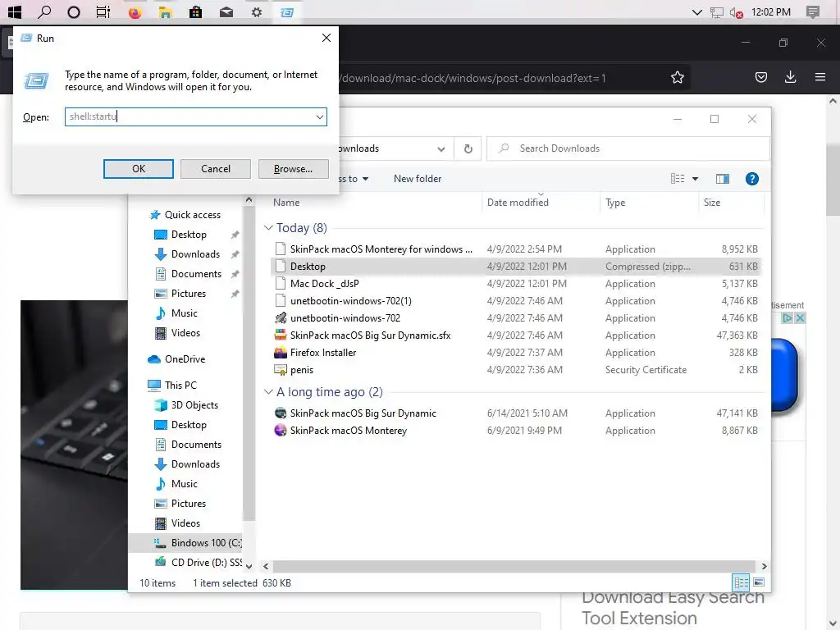Screen dimensions: 840x630
Task: Refresh the Downloads folder view
Action: [x=468, y=148]
